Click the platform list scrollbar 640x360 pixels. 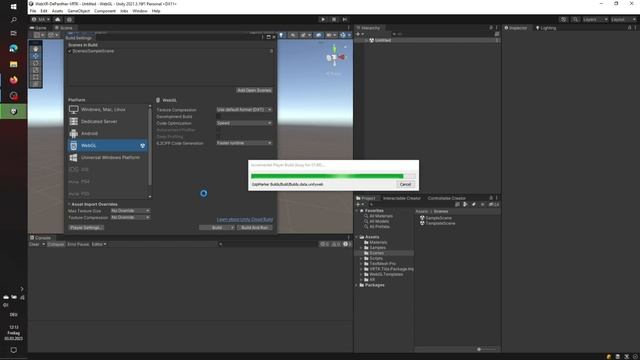coord(150,147)
